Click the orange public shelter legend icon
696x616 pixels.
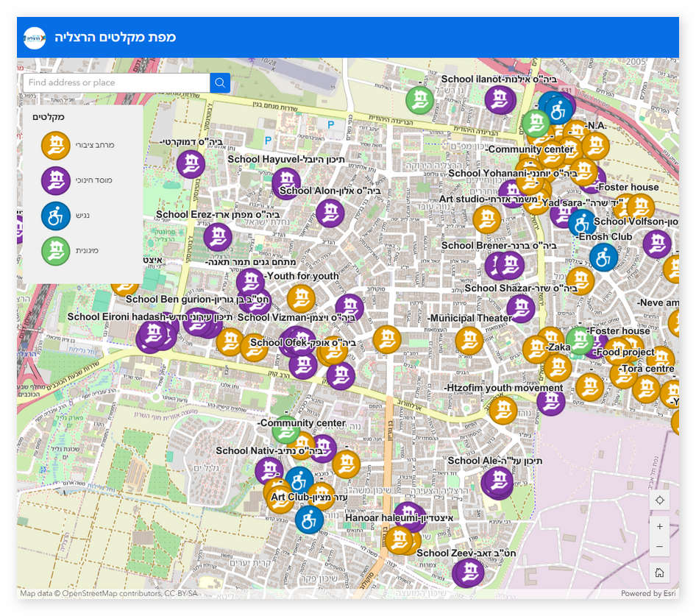coord(55,145)
